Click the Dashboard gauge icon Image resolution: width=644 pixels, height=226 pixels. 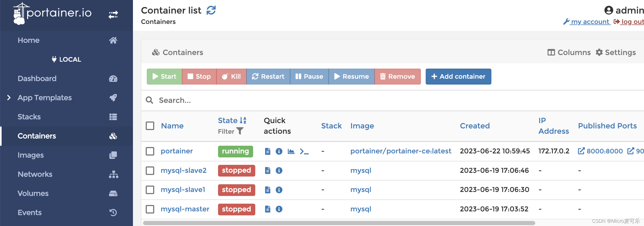coord(113,78)
